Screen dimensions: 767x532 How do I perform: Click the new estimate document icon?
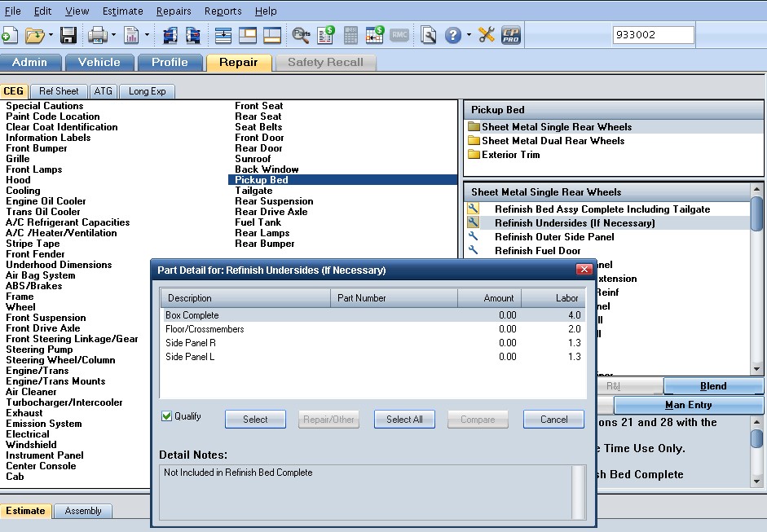10,35
